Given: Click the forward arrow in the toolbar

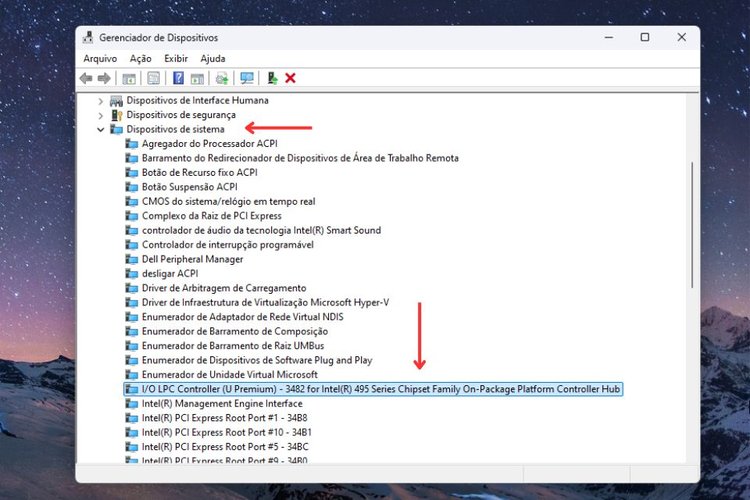Looking at the screenshot, I should [x=104, y=78].
